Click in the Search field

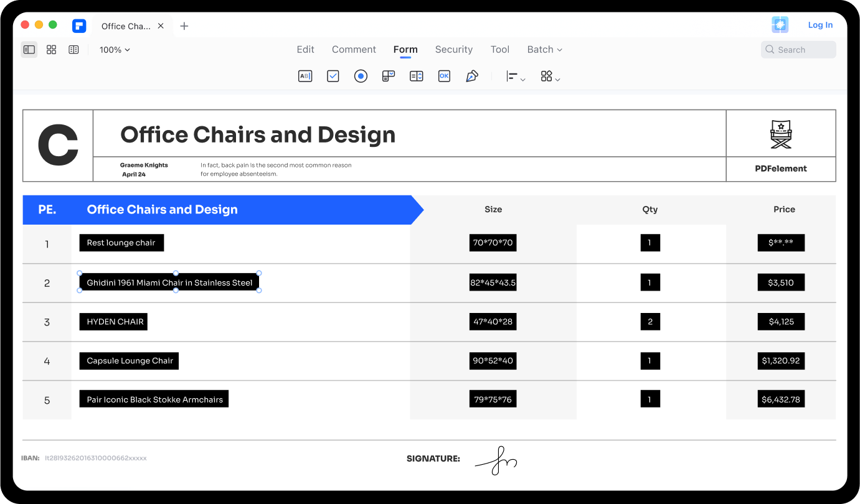(x=799, y=50)
